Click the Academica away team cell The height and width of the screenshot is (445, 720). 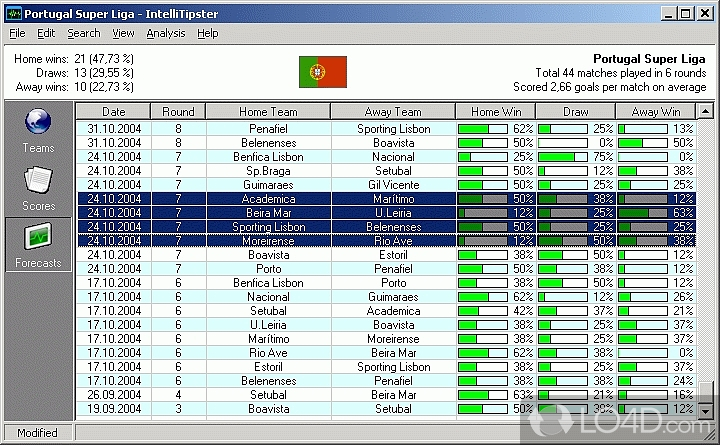394,311
